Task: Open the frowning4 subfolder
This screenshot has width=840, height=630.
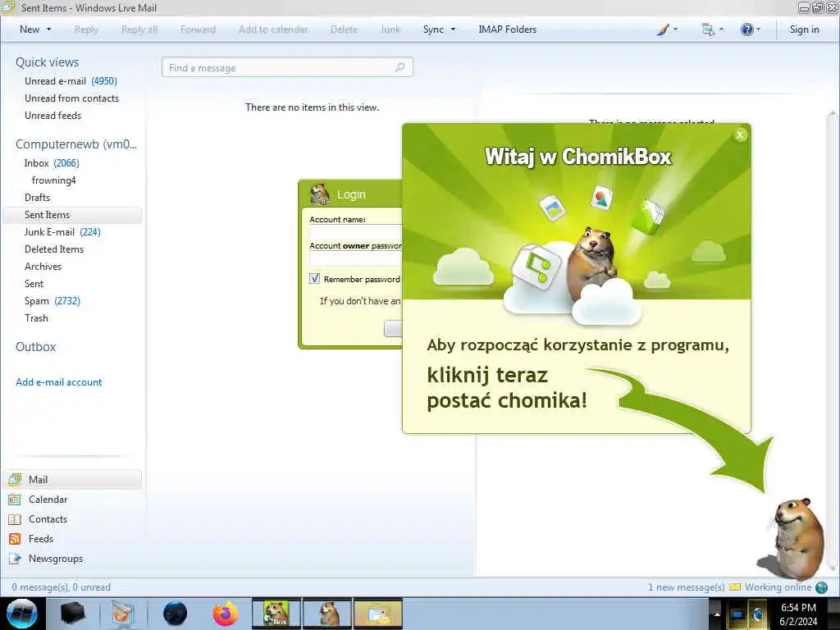Action: pos(53,180)
